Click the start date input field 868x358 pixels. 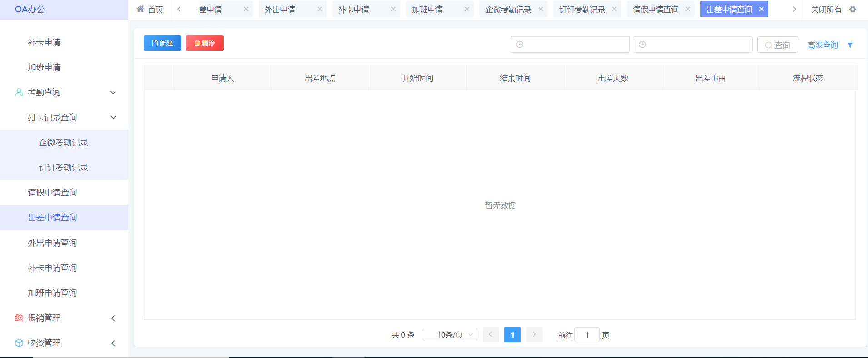coord(569,45)
